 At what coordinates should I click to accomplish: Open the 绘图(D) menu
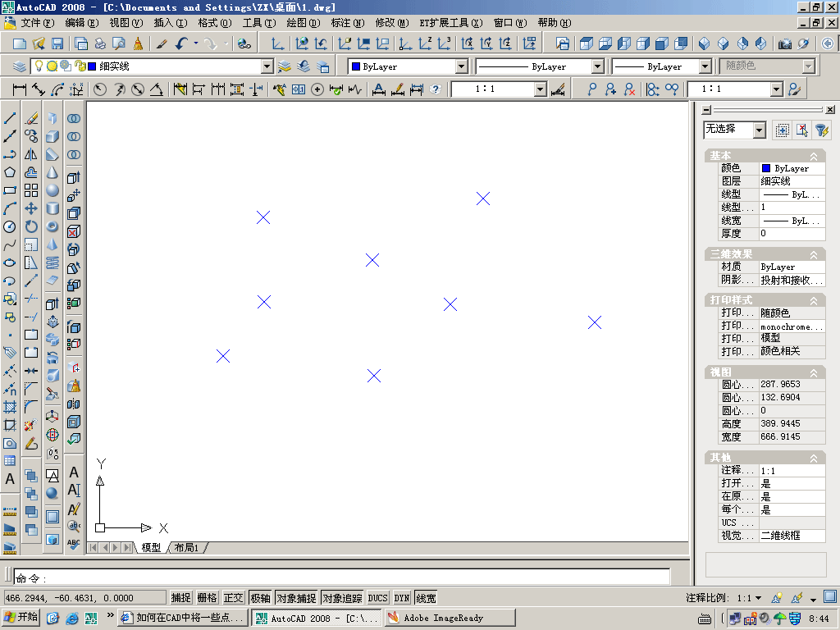(x=304, y=22)
